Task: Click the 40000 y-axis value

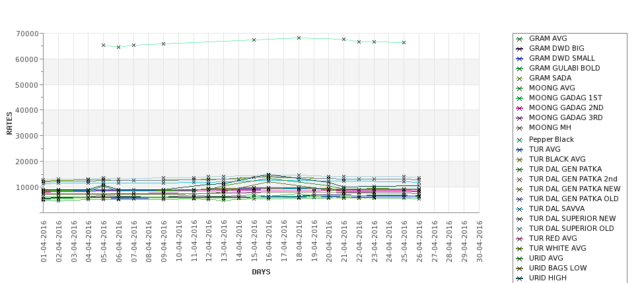Action: (x=28, y=110)
